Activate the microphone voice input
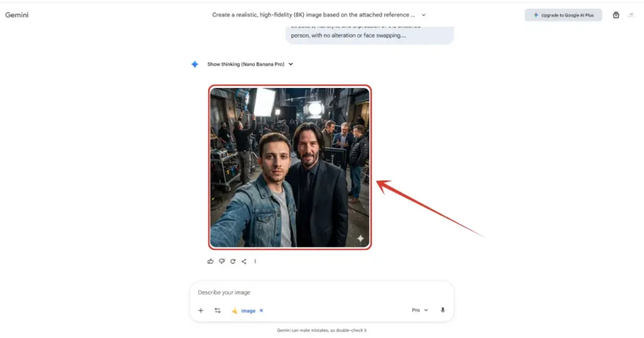The image size is (644, 338). click(442, 310)
